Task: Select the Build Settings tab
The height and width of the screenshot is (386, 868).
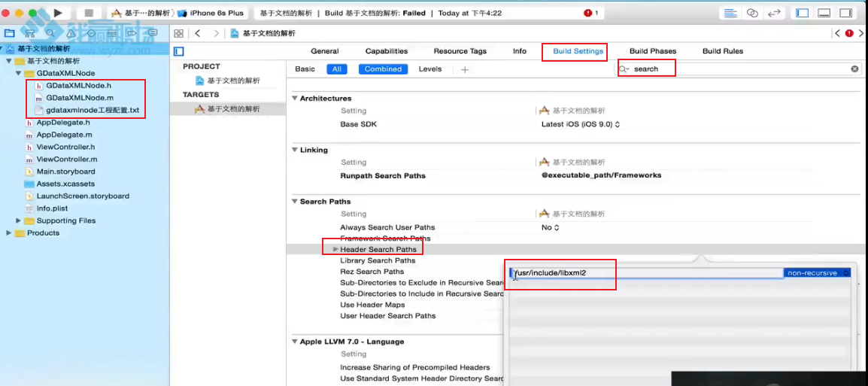Action: pos(578,51)
